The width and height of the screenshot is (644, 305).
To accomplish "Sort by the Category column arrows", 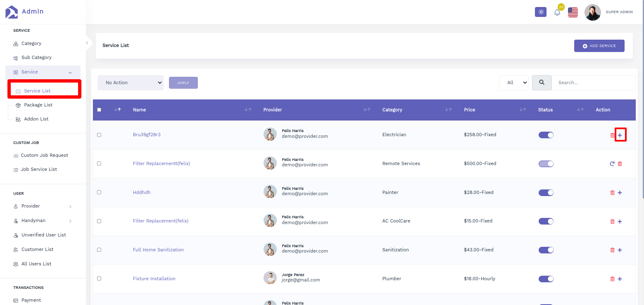I will [x=449, y=110].
